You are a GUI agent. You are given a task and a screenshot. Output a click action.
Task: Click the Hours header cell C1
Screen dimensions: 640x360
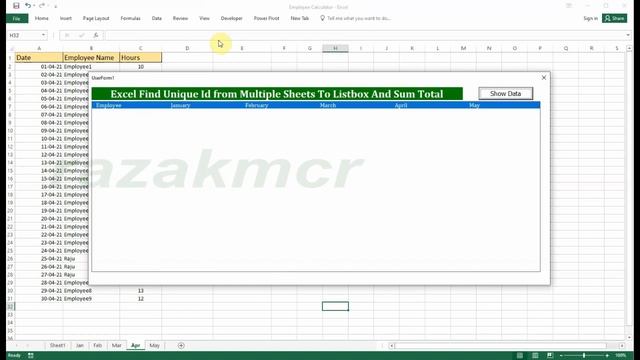tap(140, 58)
